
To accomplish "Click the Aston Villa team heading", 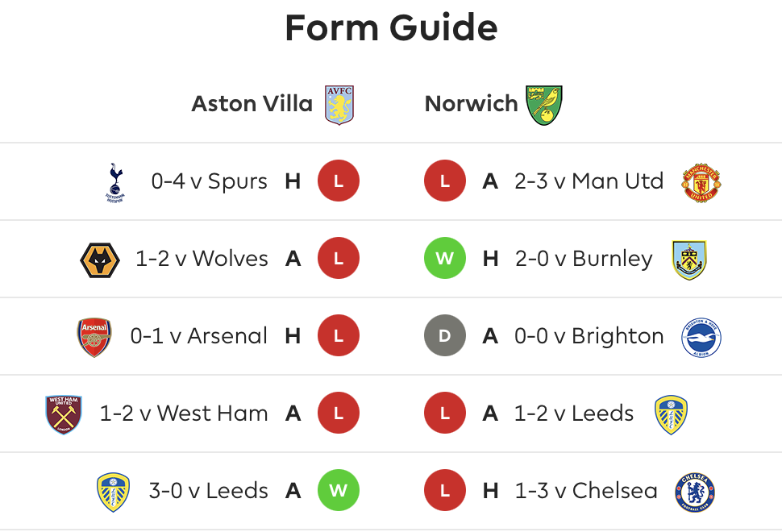I will [x=252, y=104].
